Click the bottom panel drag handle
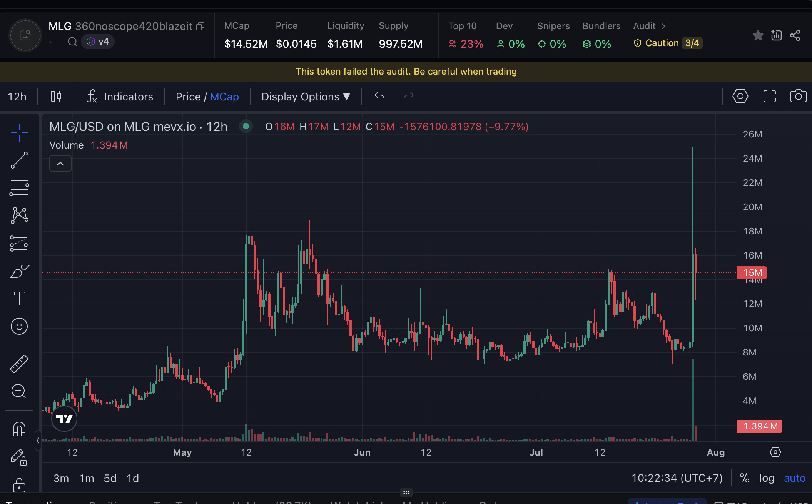The width and height of the screenshot is (812, 504). pos(406,492)
